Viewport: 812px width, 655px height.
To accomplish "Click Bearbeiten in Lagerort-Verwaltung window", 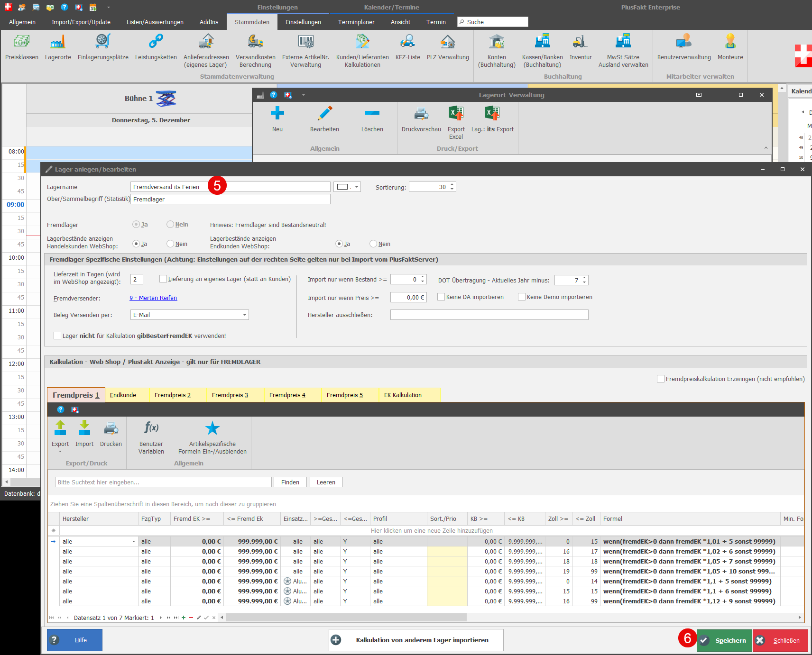I will [324, 119].
